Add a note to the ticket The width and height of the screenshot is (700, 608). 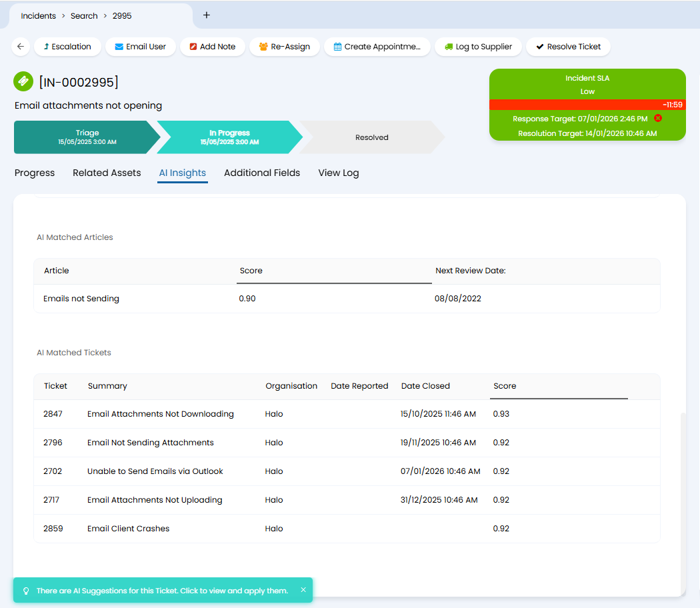tap(212, 47)
